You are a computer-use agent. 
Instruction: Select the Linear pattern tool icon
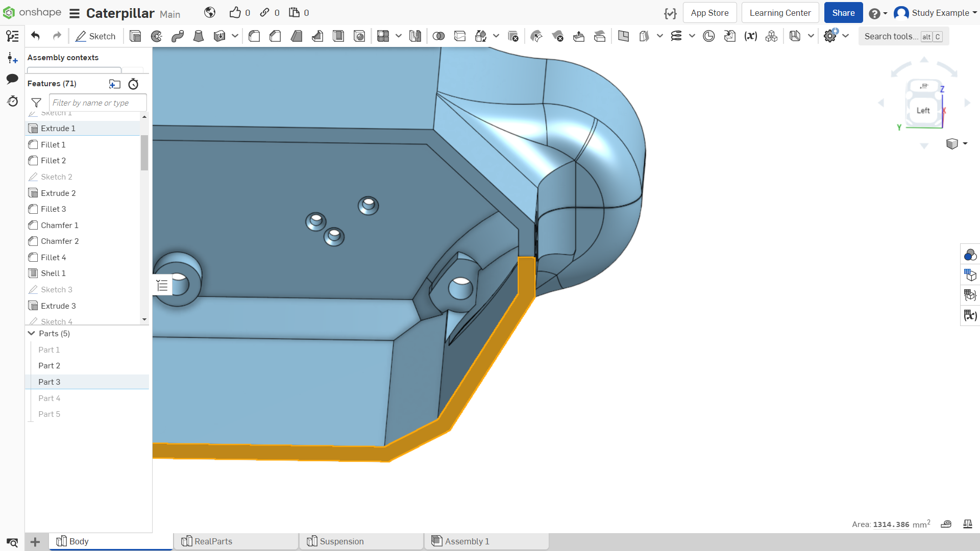(383, 36)
